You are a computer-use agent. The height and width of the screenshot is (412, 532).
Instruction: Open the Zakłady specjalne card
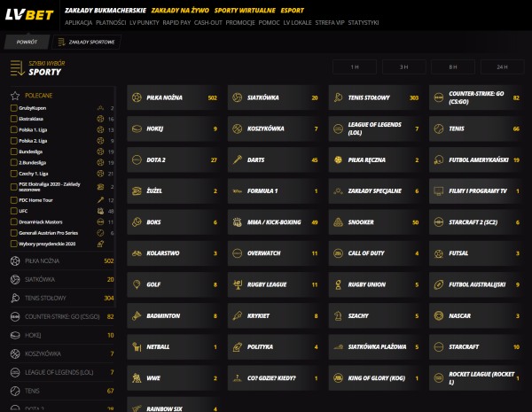[375, 190]
